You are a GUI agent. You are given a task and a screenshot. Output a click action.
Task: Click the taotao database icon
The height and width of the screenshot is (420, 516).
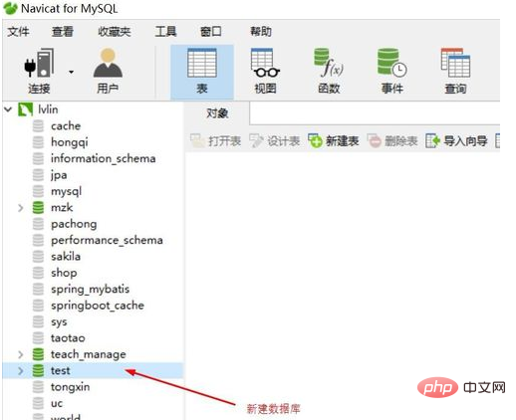click(x=38, y=338)
